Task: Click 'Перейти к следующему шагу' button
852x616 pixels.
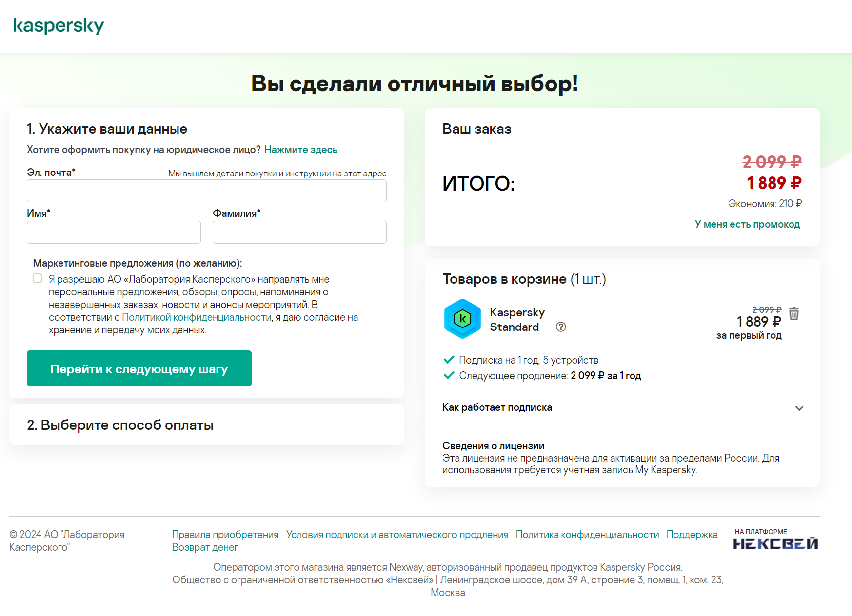Action: pyautogui.click(x=139, y=368)
